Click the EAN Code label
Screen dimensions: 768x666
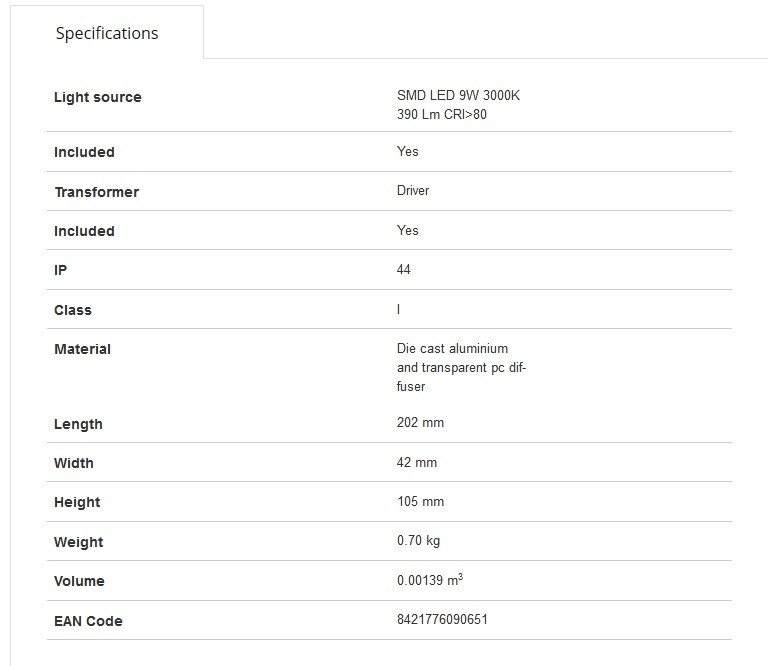tap(88, 621)
